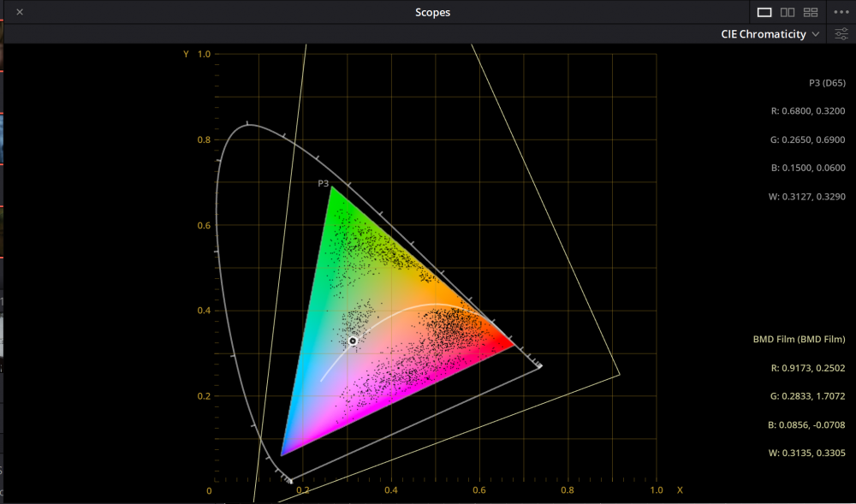Click the white point marker on chart

(352, 341)
